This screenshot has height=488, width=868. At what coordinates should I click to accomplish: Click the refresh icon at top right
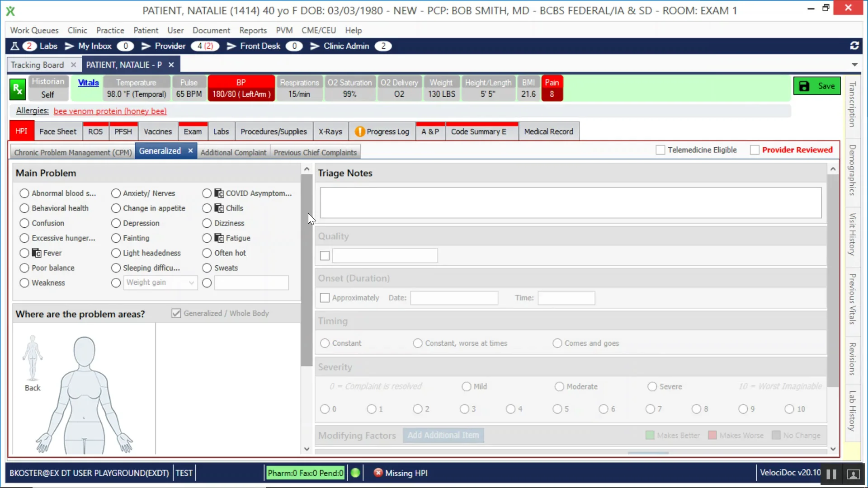(854, 46)
